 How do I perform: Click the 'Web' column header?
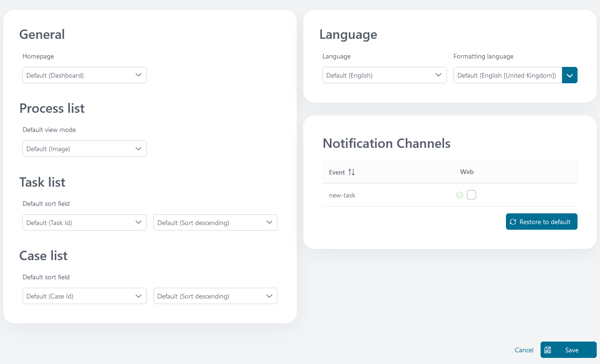pos(467,172)
